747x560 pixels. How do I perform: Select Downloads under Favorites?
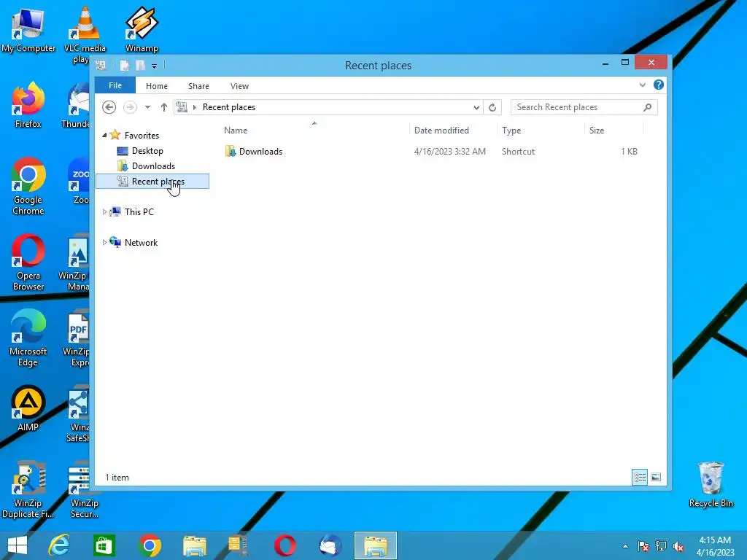tap(153, 166)
